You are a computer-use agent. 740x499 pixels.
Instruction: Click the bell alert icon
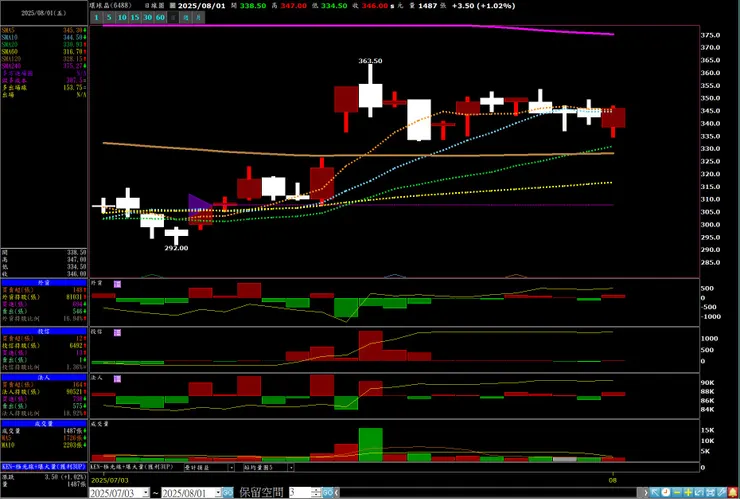(x=733, y=493)
